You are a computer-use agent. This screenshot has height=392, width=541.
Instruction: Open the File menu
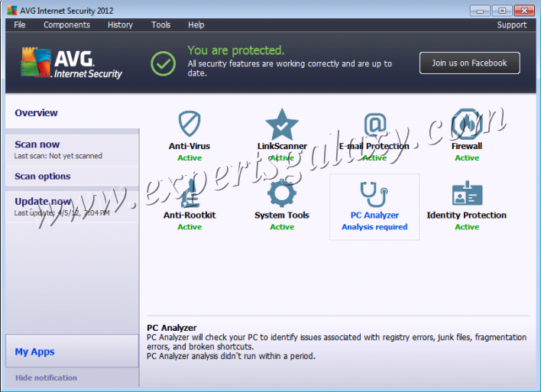click(20, 25)
